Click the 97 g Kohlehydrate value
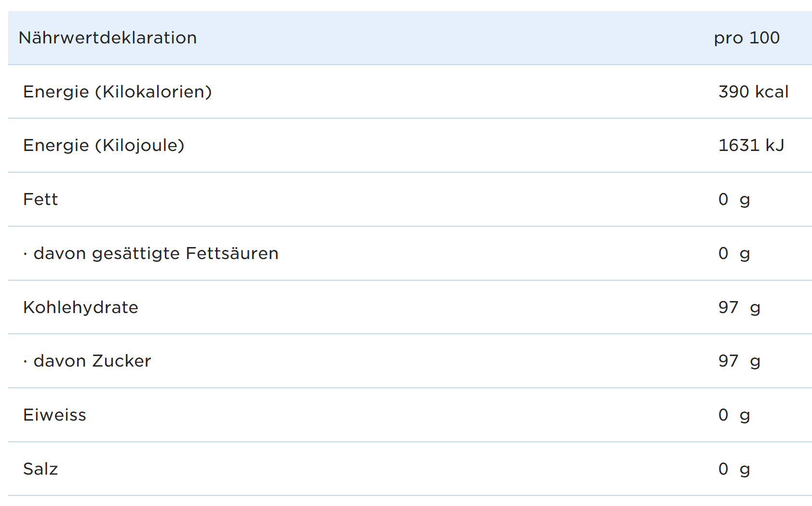The height and width of the screenshot is (506, 812). pos(739,307)
